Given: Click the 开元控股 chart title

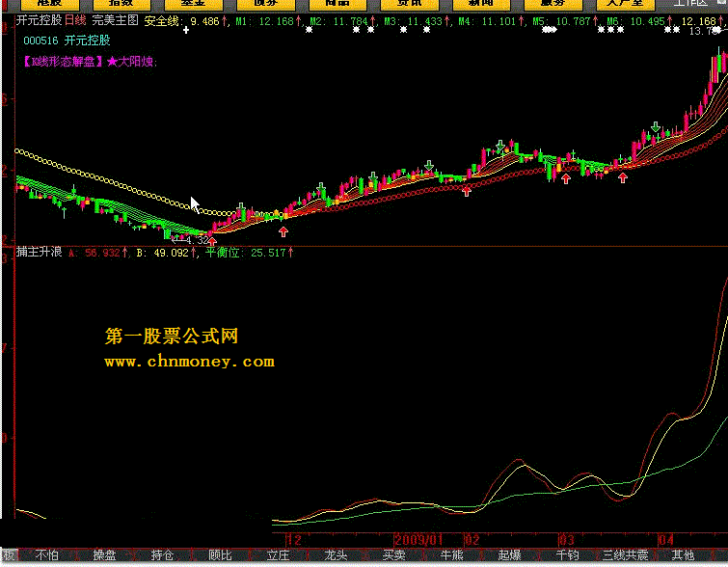Looking at the screenshot, I should tap(39, 20).
